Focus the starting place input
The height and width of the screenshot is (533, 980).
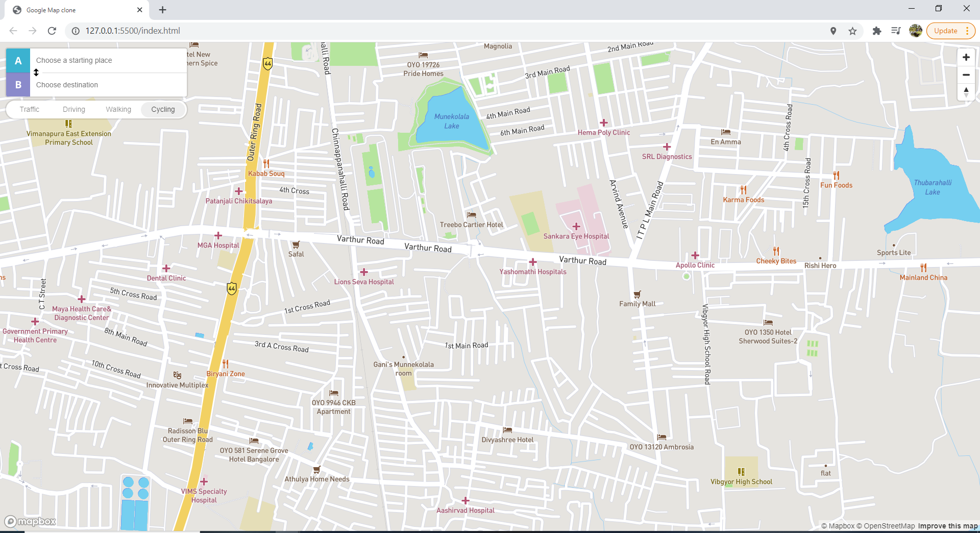coord(108,60)
